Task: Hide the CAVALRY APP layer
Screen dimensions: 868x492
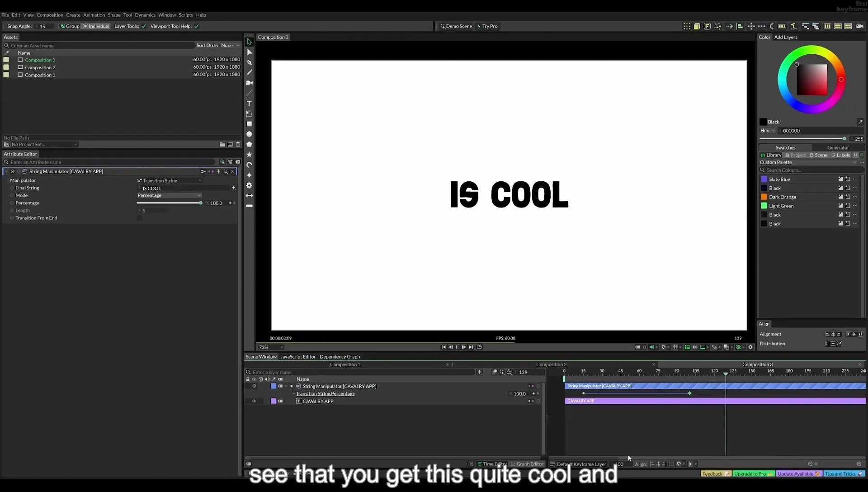Action: [254, 401]
